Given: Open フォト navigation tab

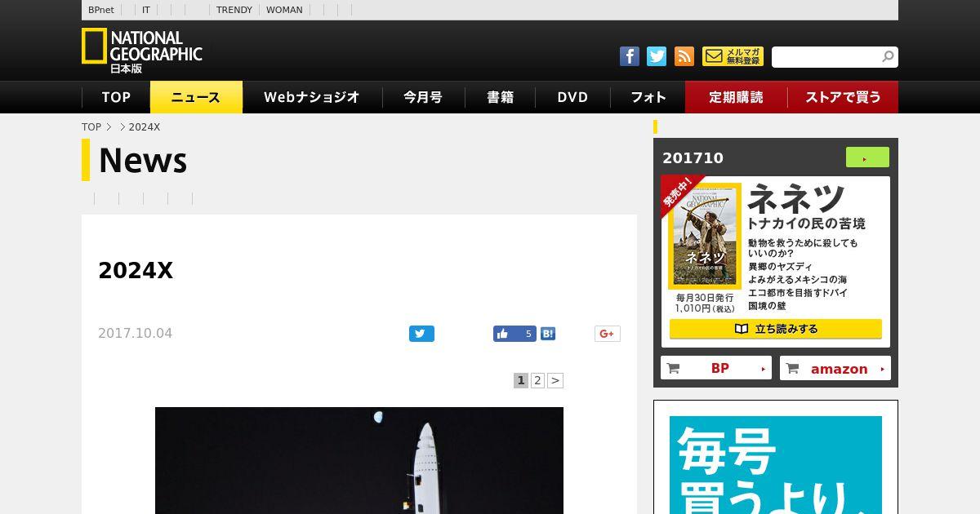Looking at the screenshot, I should pyautogui.click(x=648, y=97).
